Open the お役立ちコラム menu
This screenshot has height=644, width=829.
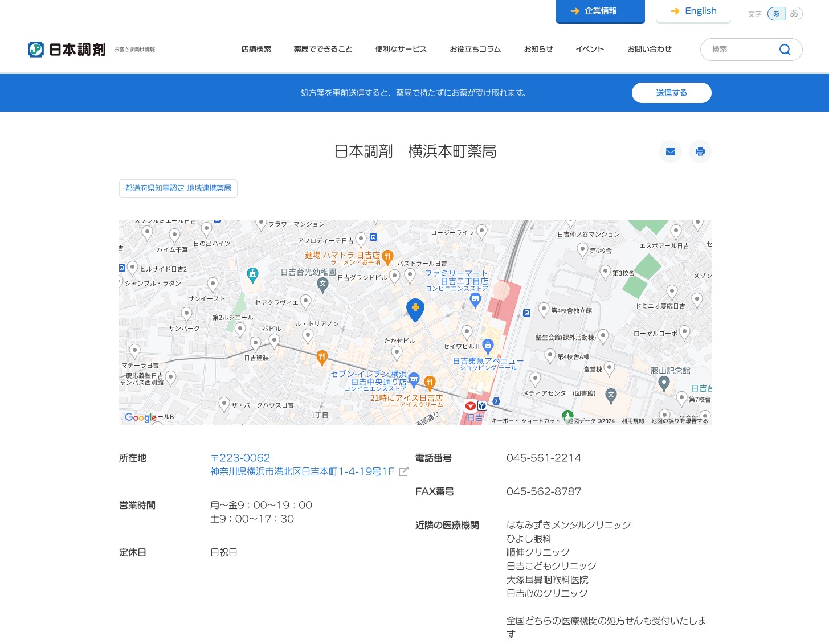(475, 50)
